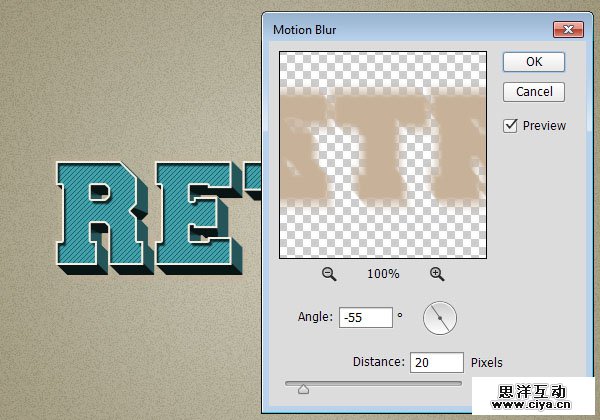Cancel the Motion Blur dialog
600x420 pixels.
coord(534,92)
